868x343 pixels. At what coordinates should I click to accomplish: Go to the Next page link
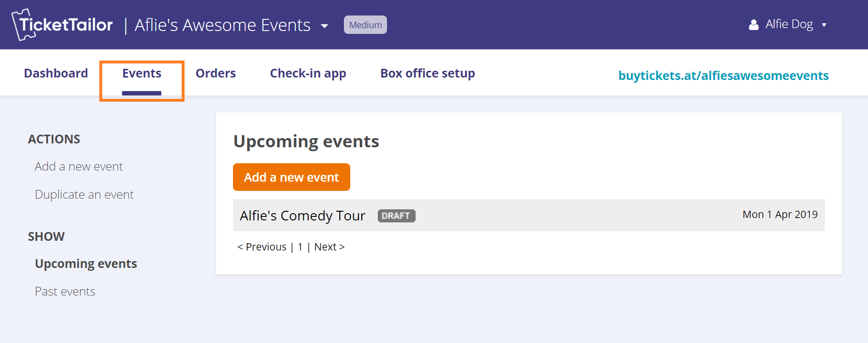point(329,247)
